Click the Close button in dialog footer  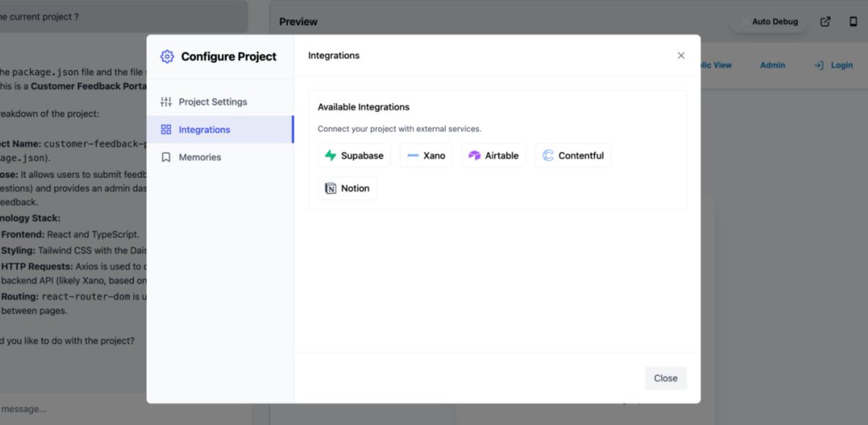point(665,378)
